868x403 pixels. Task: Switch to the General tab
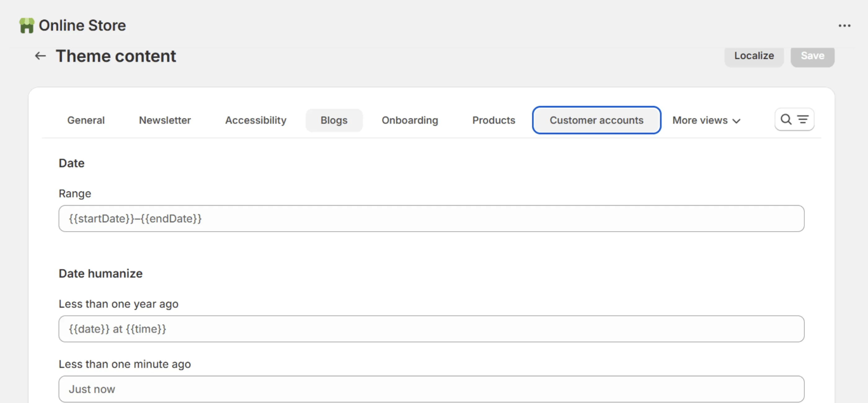pos(86,120)
